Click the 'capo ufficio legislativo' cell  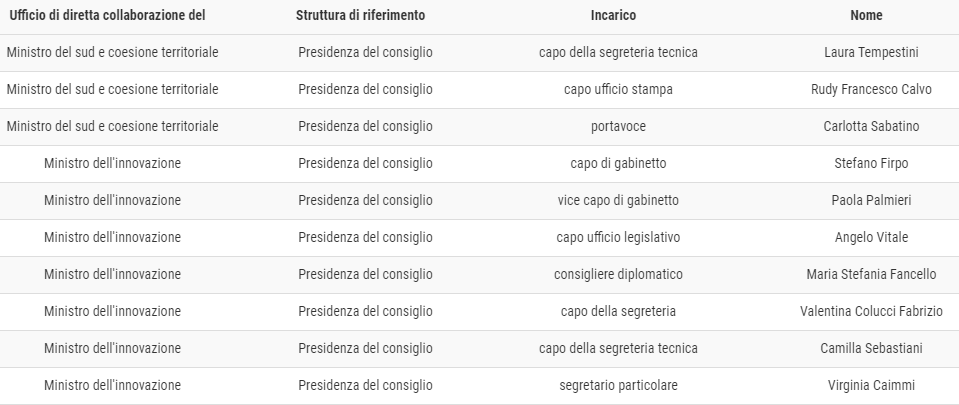point(618,237)
